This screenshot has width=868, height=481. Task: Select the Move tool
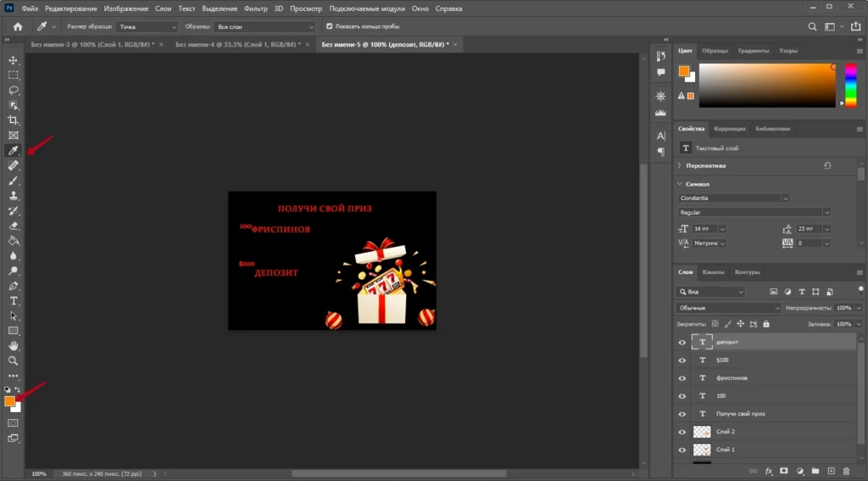coord(14,60)
